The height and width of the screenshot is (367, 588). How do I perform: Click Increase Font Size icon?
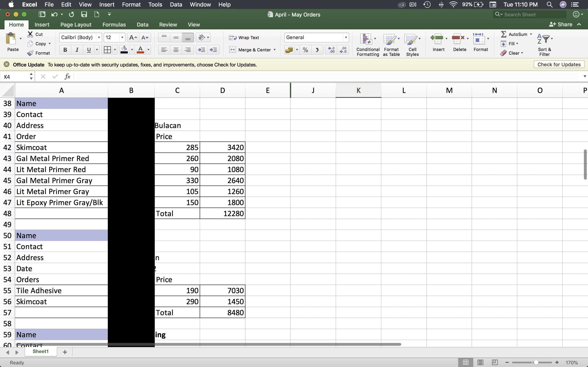click(133, 37)
